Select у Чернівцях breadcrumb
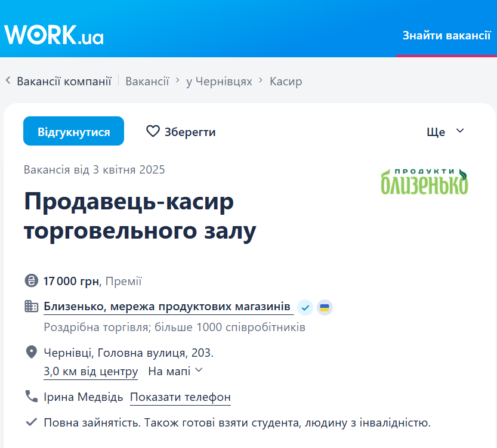The width and height of the screenshot is (497, 448). pos(219,81)
